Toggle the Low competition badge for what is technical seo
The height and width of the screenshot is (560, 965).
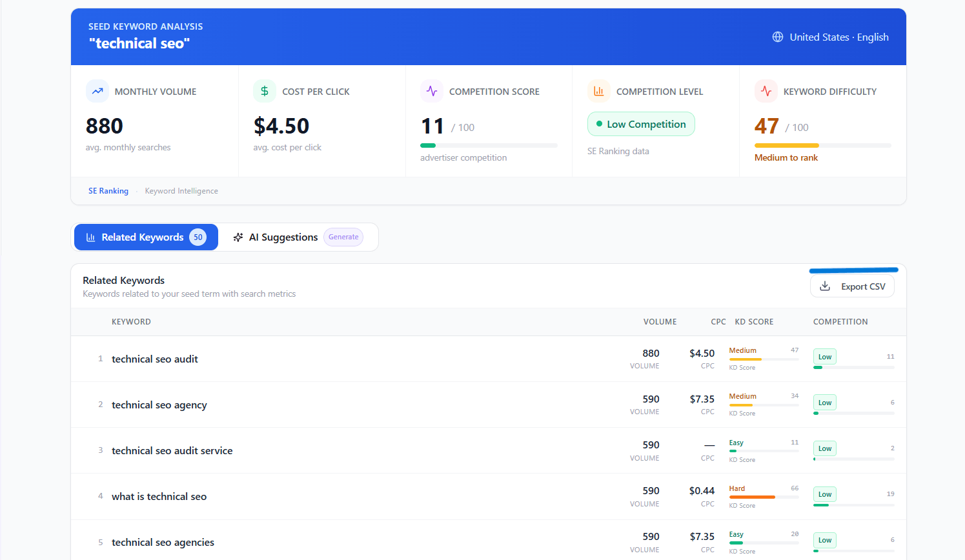click(x=824, y=494)
